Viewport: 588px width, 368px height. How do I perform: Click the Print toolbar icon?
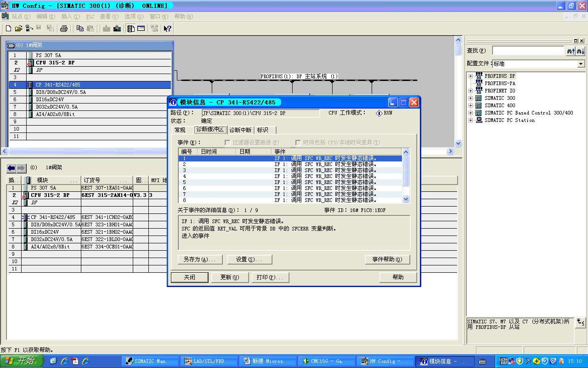(x=64, y=29)
